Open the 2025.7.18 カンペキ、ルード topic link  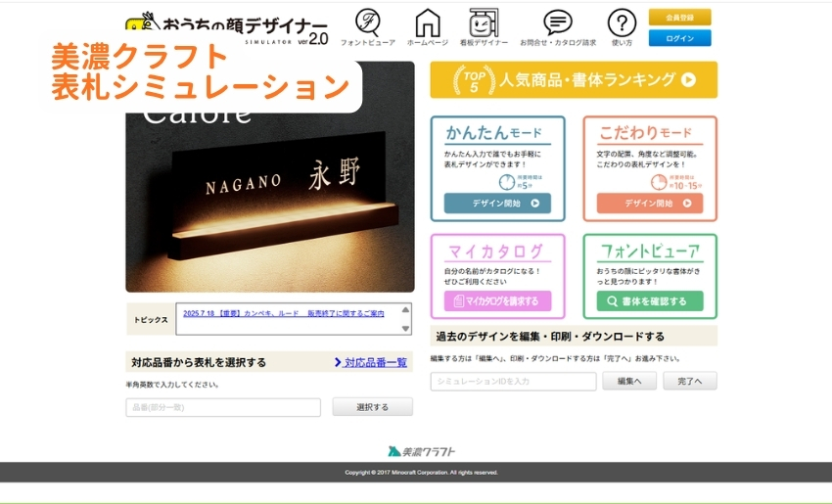pos(283,313)
